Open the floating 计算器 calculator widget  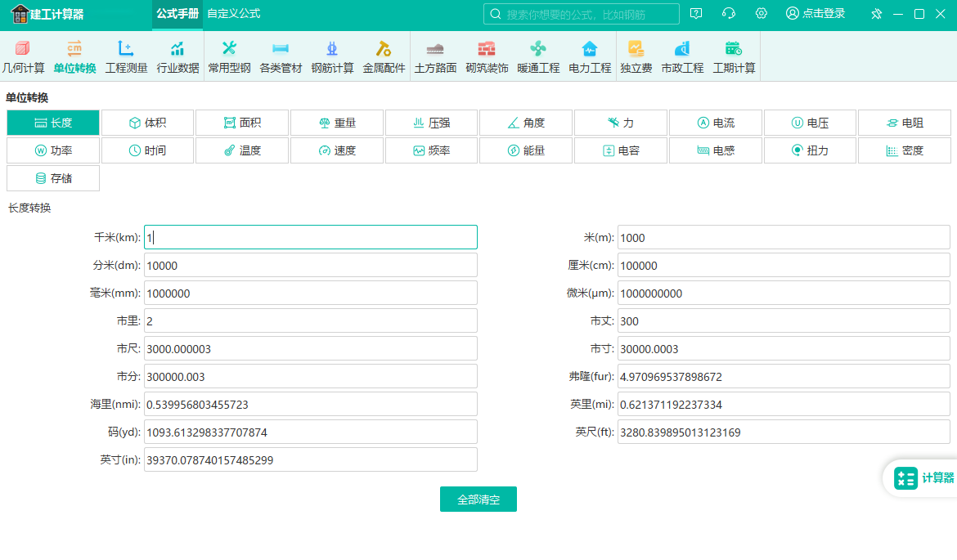(923, 478)
